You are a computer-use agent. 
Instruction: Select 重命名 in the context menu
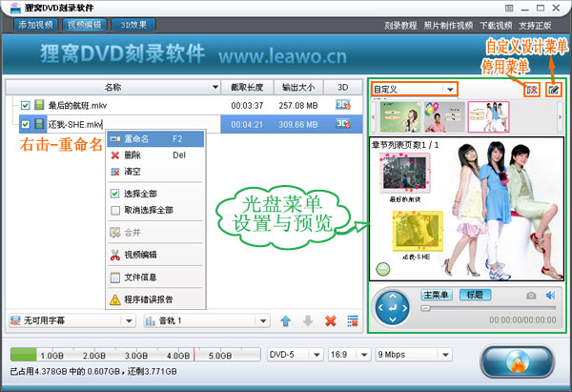point(155,139)
